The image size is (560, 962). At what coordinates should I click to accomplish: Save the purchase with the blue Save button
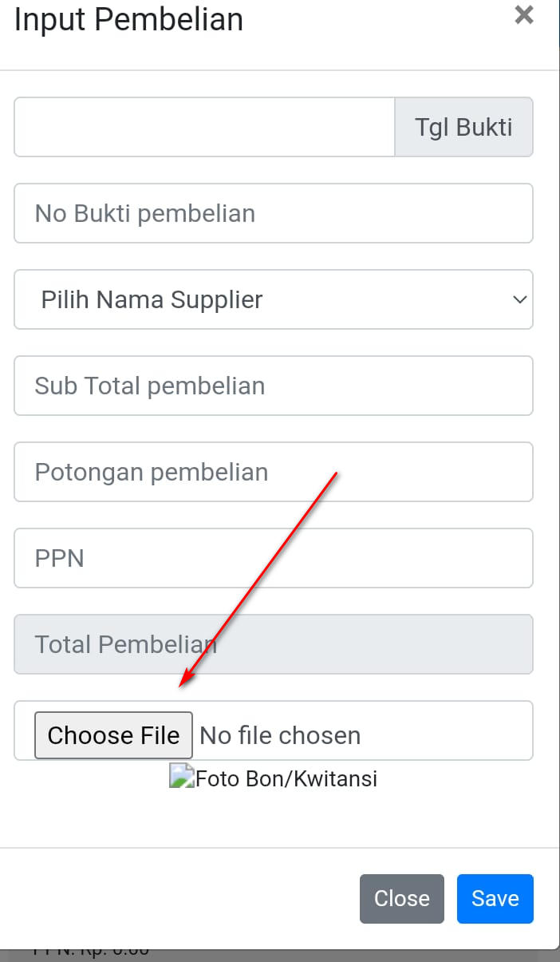(x=495, y=899)
